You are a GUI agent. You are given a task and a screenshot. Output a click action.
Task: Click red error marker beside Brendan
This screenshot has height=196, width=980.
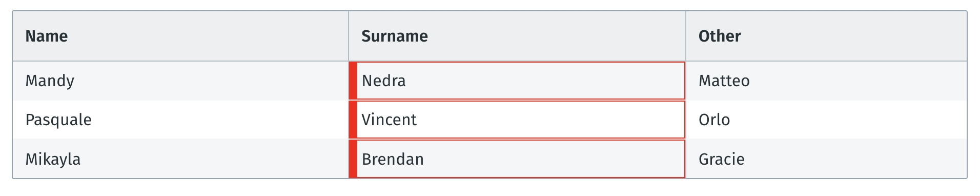click(x=353, y=159)
